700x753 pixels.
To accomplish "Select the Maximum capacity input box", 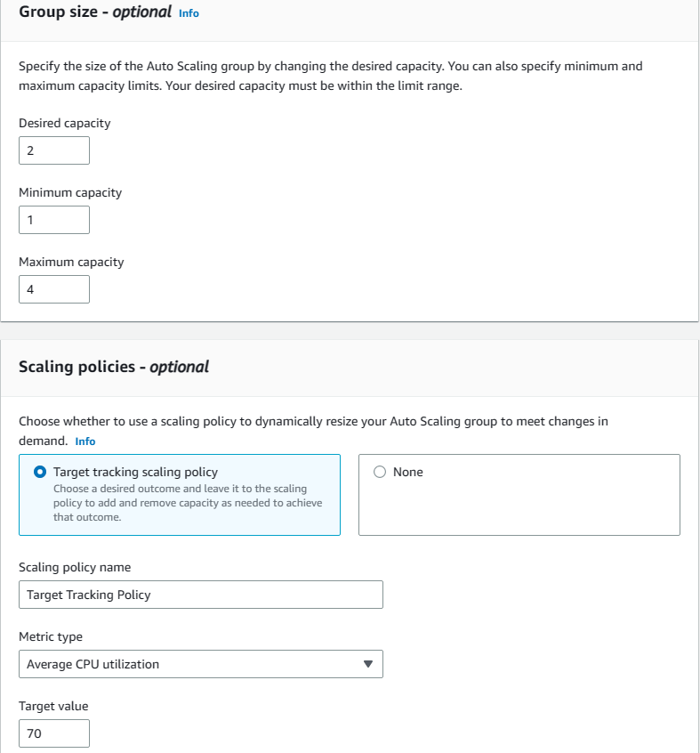I will tap(54, 289).
